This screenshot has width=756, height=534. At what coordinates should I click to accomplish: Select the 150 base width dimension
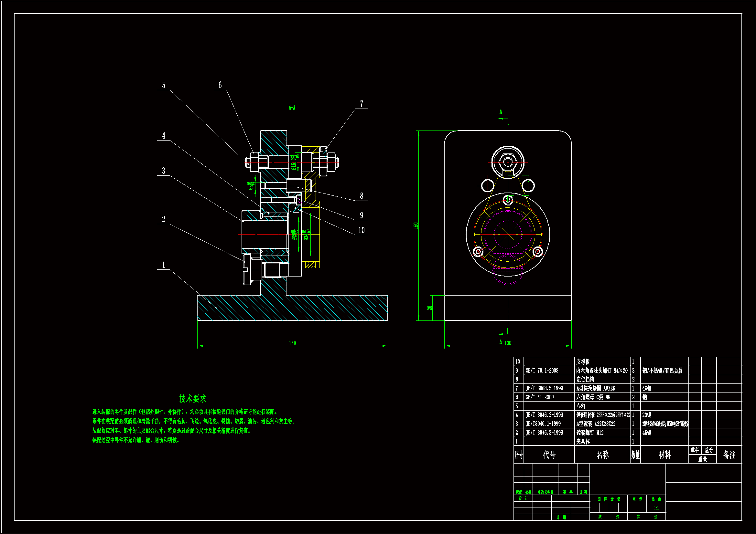(x=292, y=343)
